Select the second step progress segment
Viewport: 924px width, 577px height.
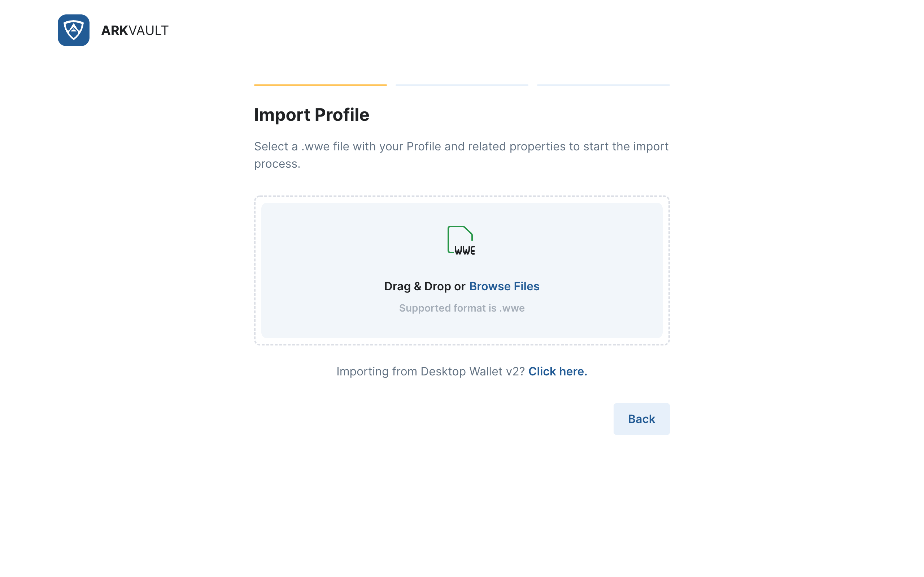click(x=462, y=85)
